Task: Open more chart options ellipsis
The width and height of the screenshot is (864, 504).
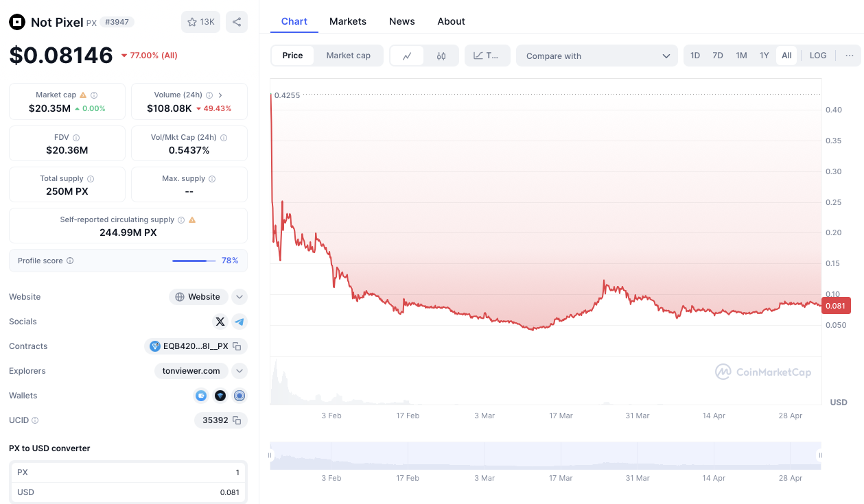Action: pos(850,56)
